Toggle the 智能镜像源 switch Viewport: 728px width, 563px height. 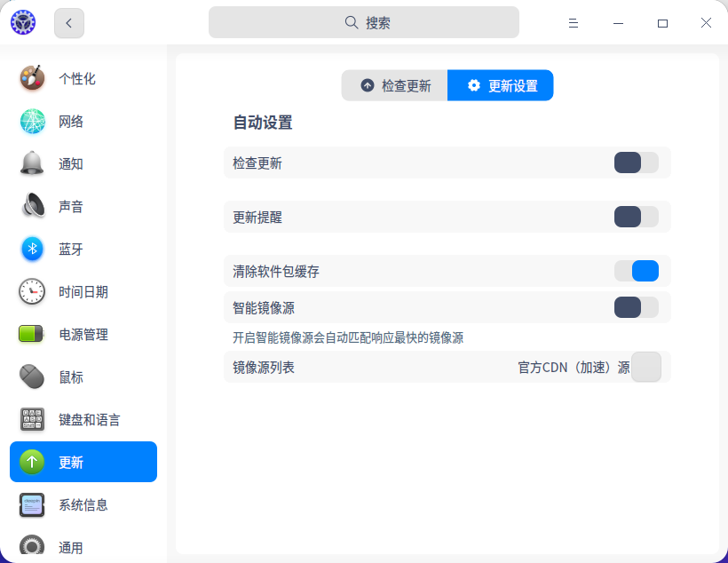click(x=636, y=307)
